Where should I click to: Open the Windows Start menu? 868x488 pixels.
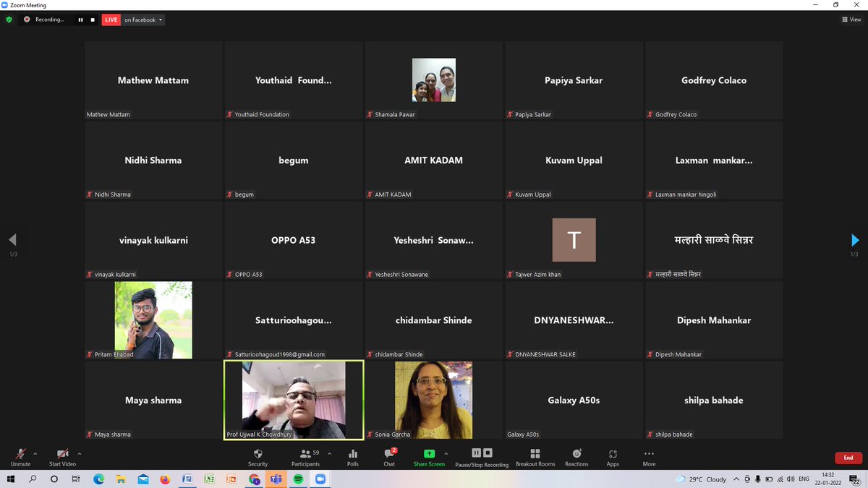tap(11, 479)
